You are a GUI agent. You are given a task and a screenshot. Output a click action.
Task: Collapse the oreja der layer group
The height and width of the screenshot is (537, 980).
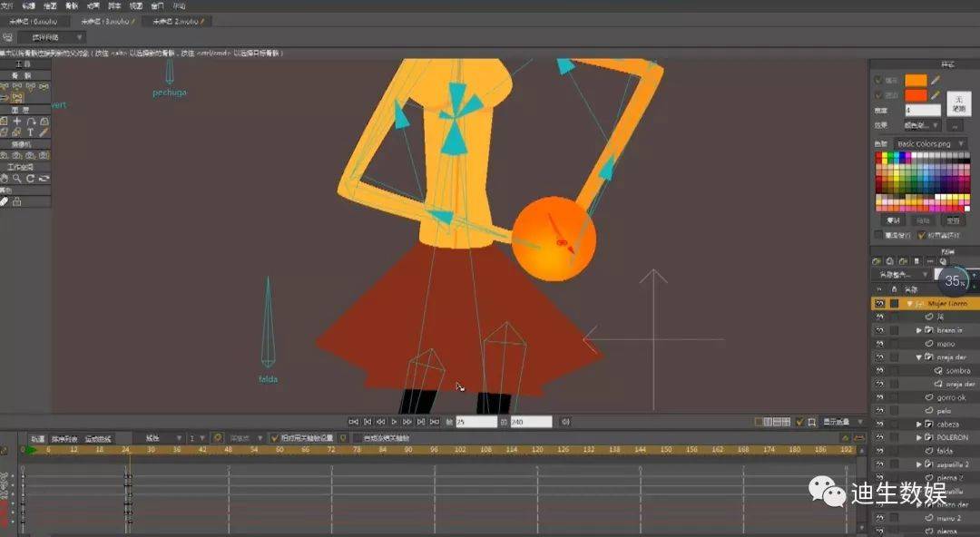click(918, 357)
